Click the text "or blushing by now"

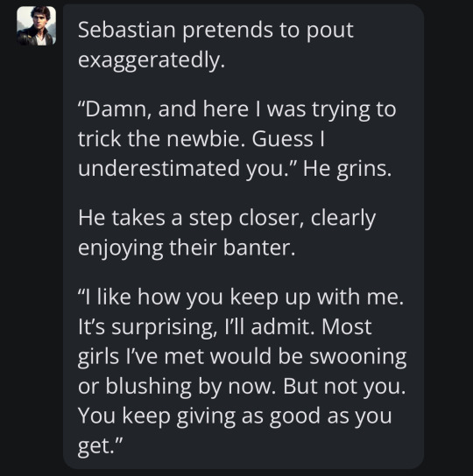[x=174, y=387]
